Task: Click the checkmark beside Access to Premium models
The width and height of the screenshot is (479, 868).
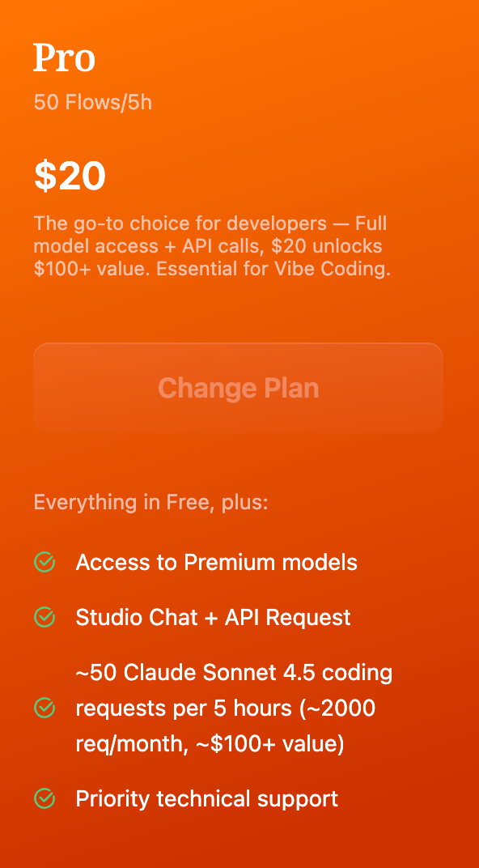Action: [x=45, y=562]
